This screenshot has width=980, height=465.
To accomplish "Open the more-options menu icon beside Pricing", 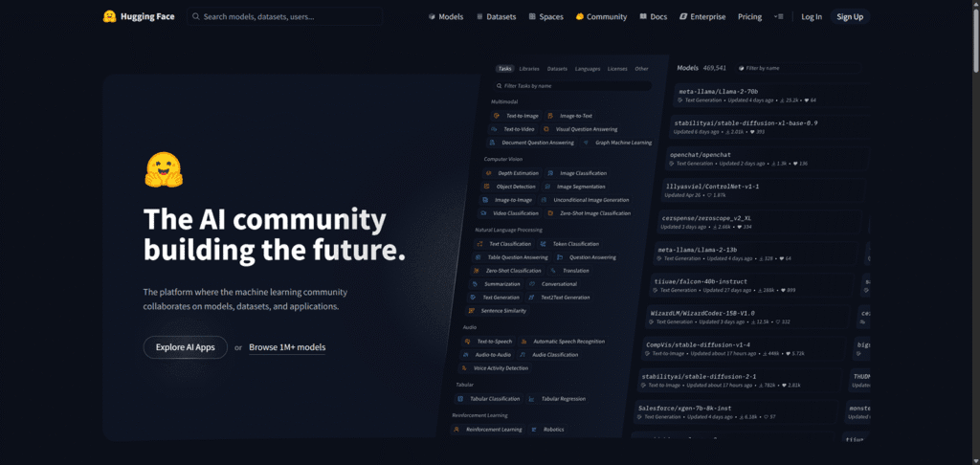I will (x=778, y=17).
